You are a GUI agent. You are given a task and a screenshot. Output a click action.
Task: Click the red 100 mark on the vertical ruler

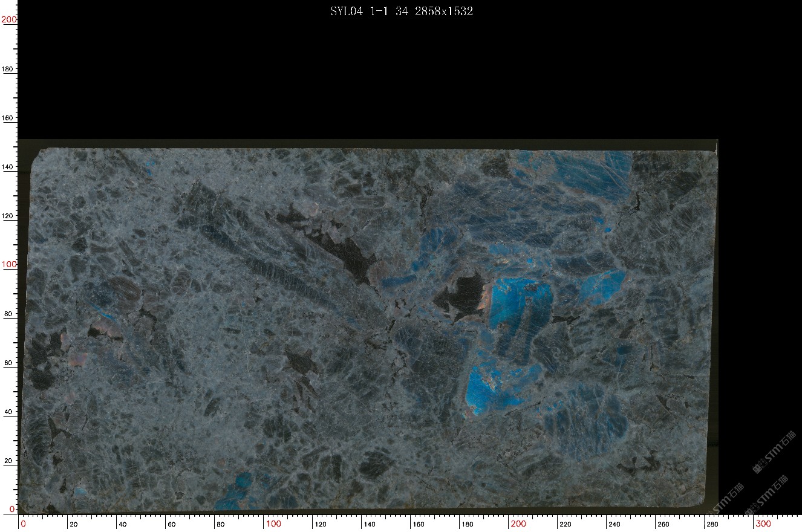(x=9, y=265)
